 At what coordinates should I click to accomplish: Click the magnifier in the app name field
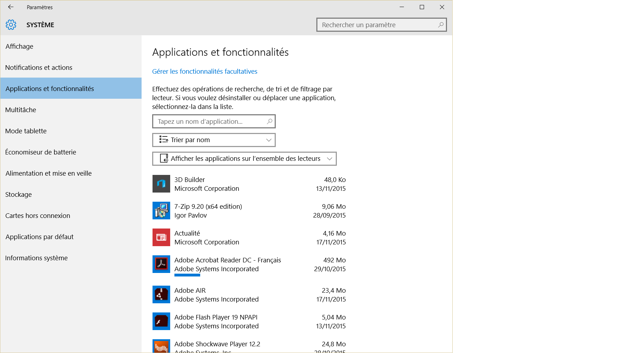(x=269, y=121)
